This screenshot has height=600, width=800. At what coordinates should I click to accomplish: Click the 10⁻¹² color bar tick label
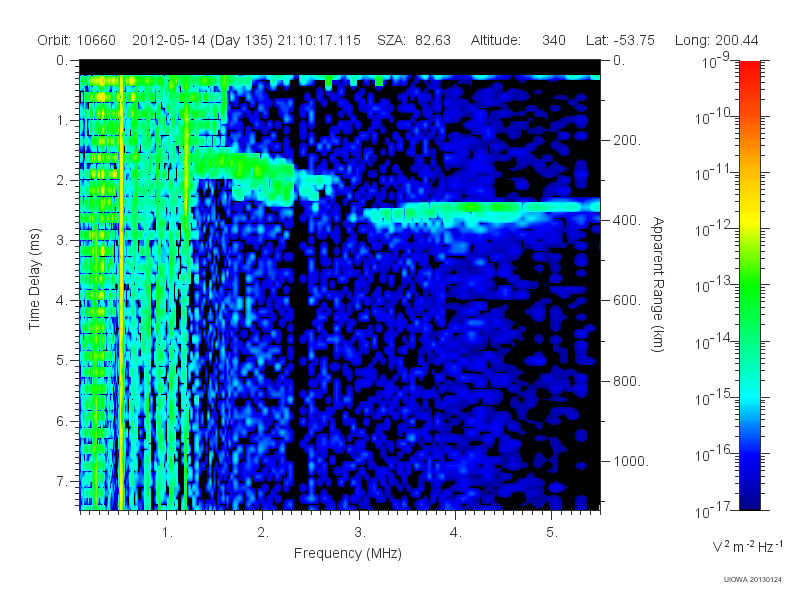713,229
